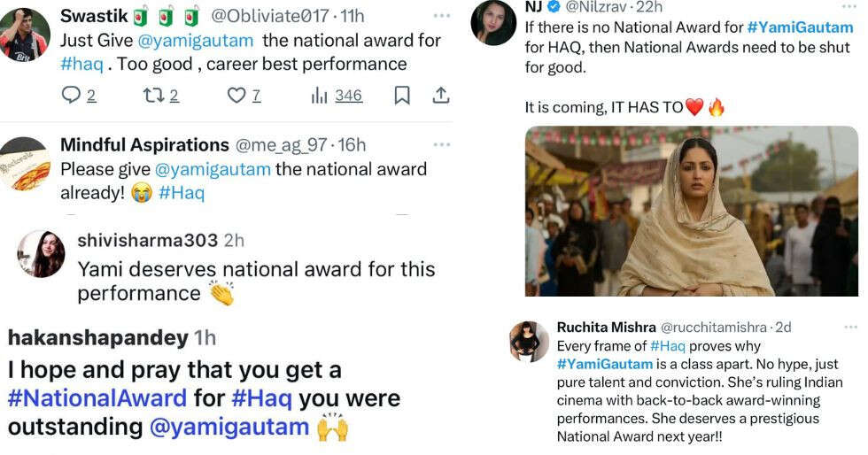Share Swastik's tweet via share icon
The height and width of the screenshot is (455, 868).
tap(440, 96)
